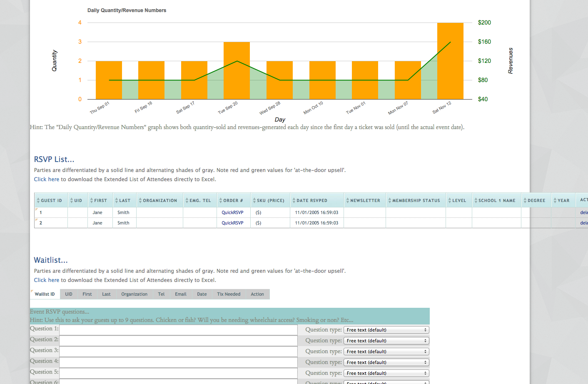Click the Waitlist... section heading
Viewport: 588px width, 384px height.
point(51,260)
